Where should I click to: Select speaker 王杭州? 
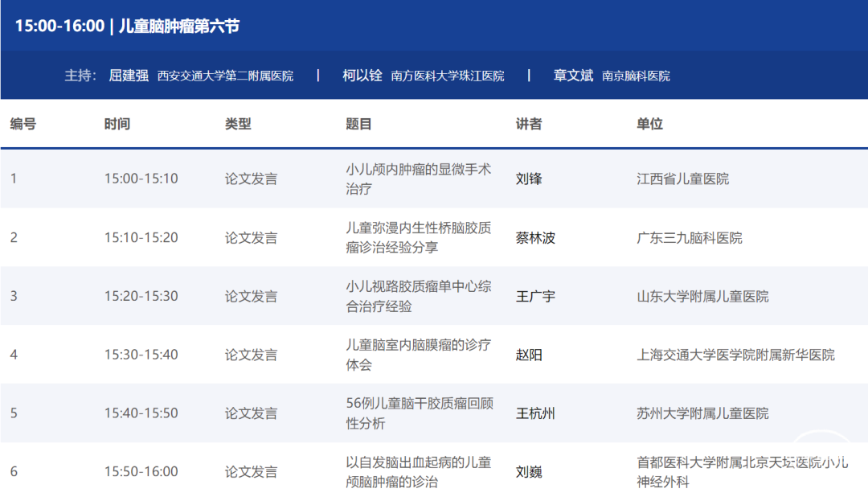535,413
